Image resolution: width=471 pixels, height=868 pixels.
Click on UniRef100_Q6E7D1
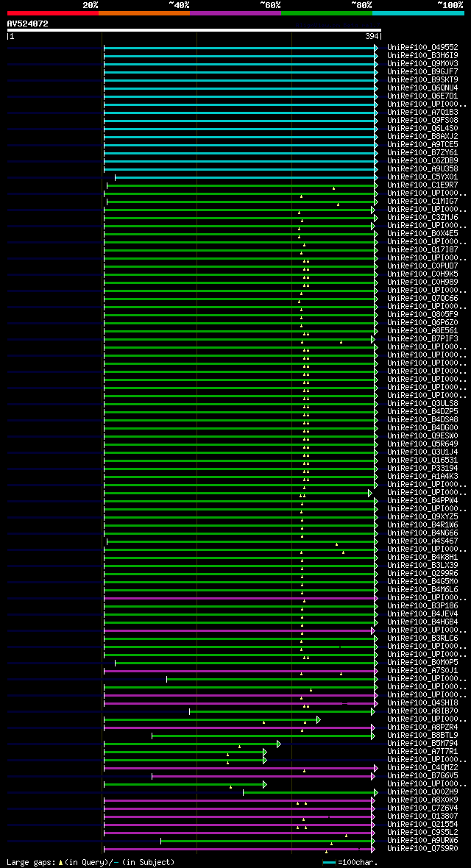[x=422, y=96]
